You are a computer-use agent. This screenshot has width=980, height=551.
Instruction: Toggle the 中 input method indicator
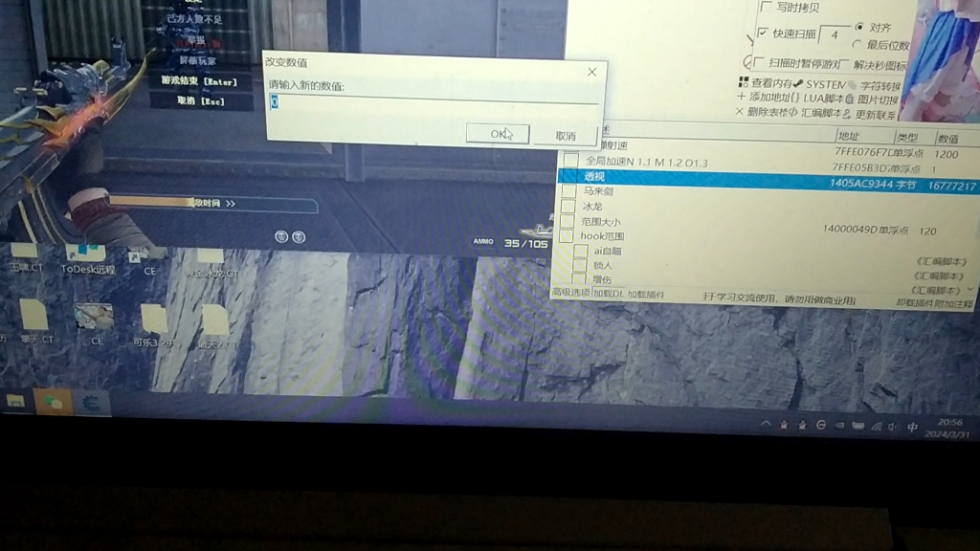pos(912,428)
